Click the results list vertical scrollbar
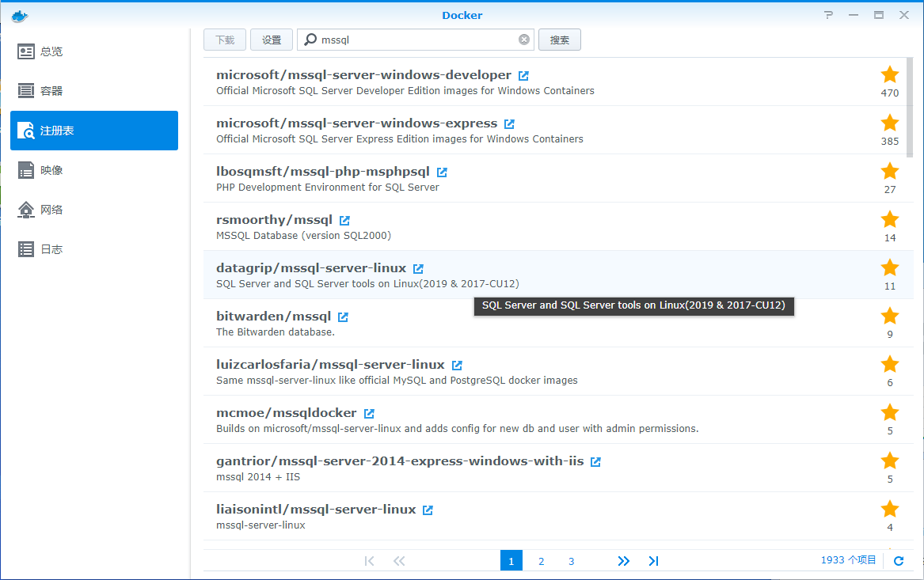The image size is (924, 580). (909, 107)
